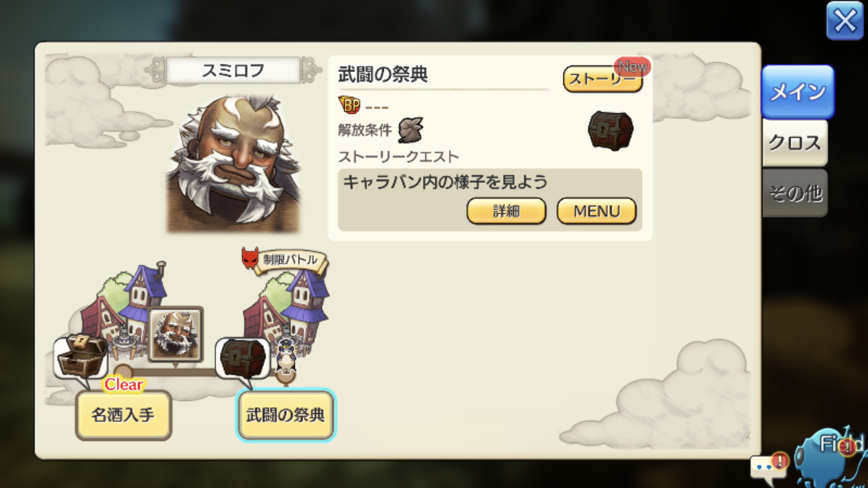Viewport: 868px width, 488px height.
Task: Close the quest window with X
Action: 845,21
